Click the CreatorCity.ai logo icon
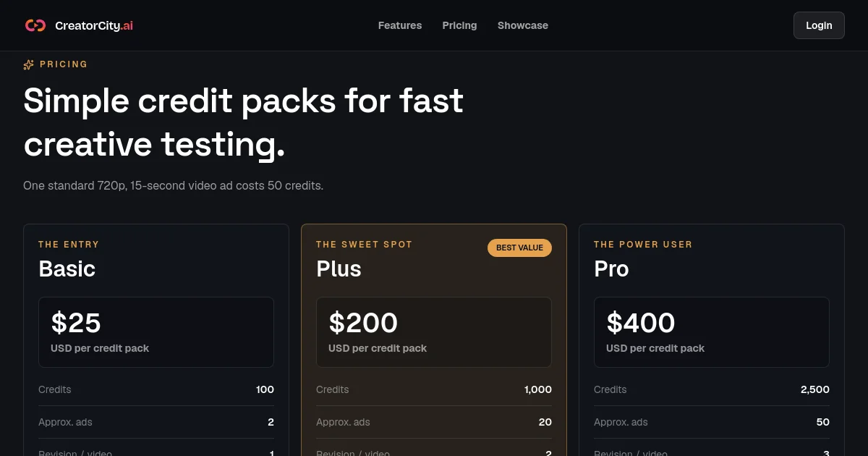The width and height of the screenshot is (868, 456). tap(35, 25)
